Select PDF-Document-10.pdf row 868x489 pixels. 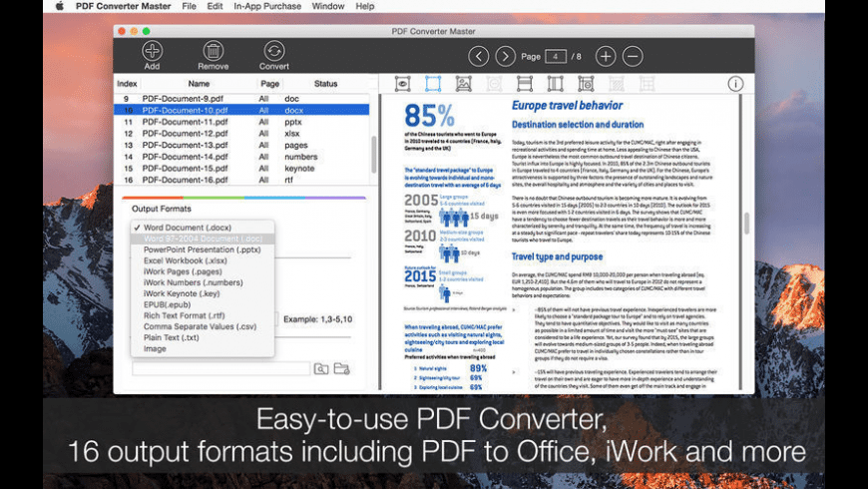[241, 110]
